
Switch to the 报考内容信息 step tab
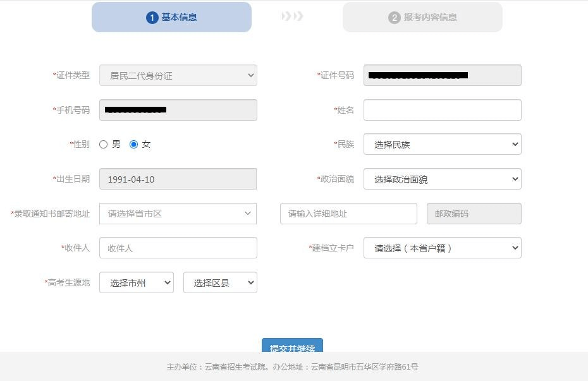(422, 17)
